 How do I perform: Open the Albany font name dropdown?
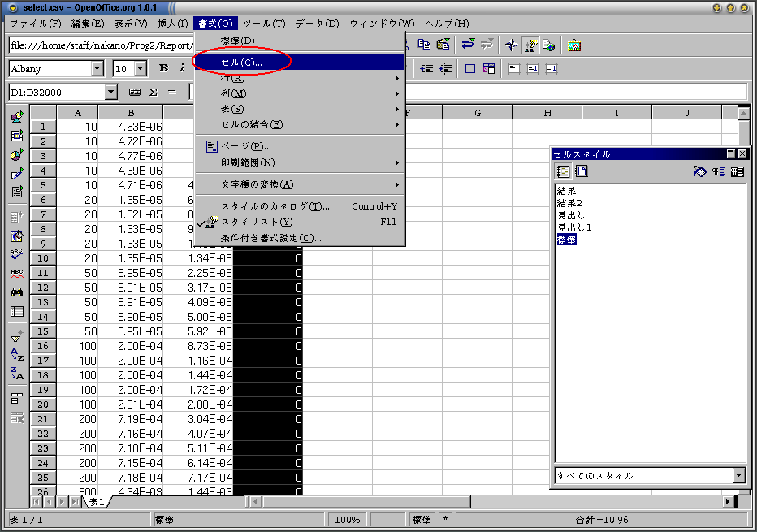tap(97, 68)
